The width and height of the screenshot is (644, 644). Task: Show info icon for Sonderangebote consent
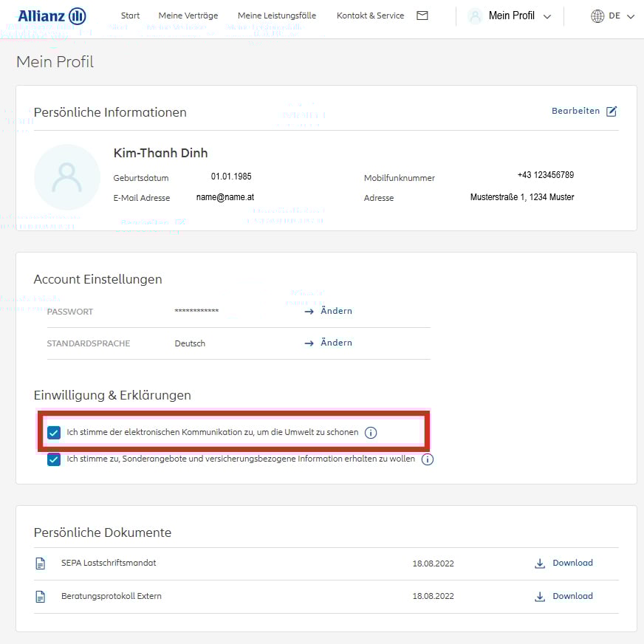(x=428, y=459)
